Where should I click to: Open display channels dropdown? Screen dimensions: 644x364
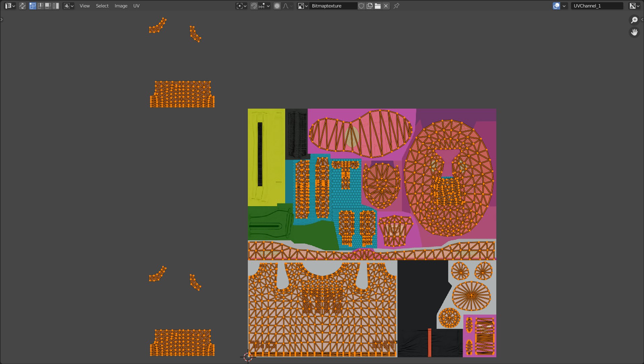(x=635, y=6)
